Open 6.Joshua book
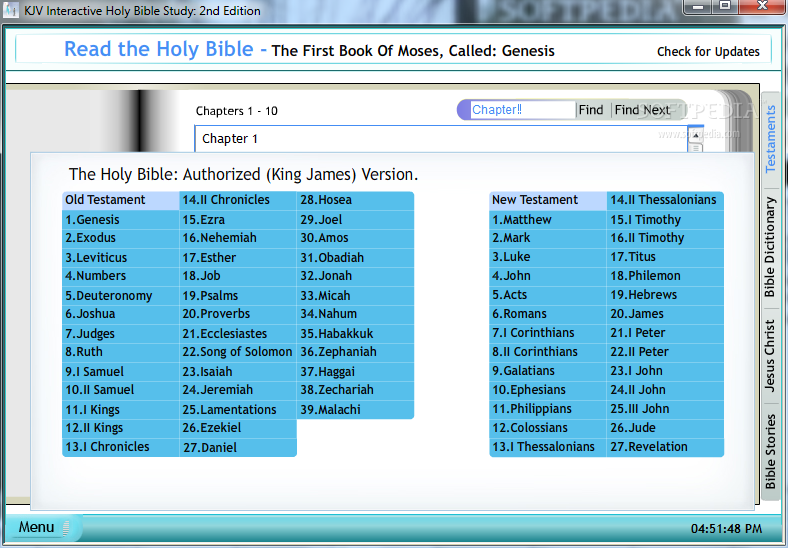The height and width of the screenshot is (548, 788). (121, 314)
